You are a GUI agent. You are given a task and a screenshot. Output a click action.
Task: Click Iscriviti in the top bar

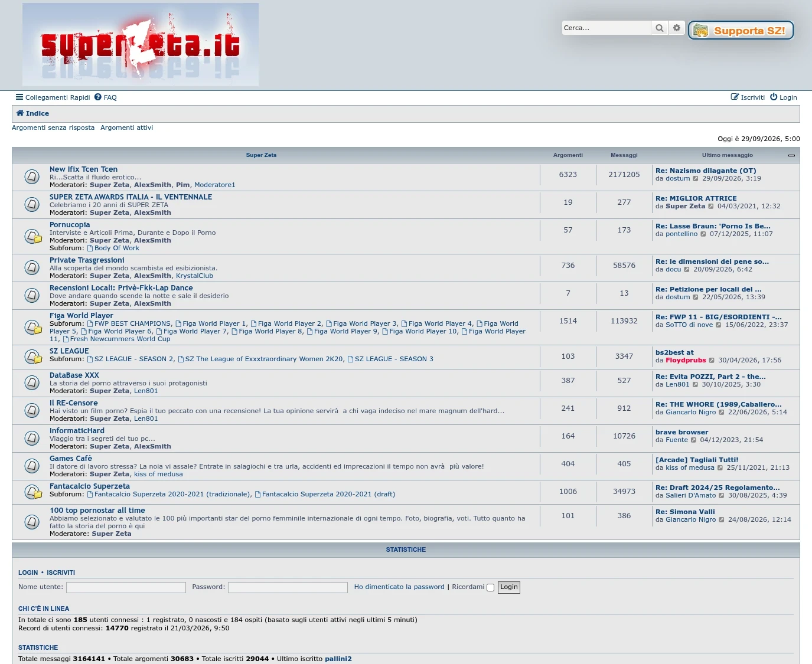tap(748, 97)
